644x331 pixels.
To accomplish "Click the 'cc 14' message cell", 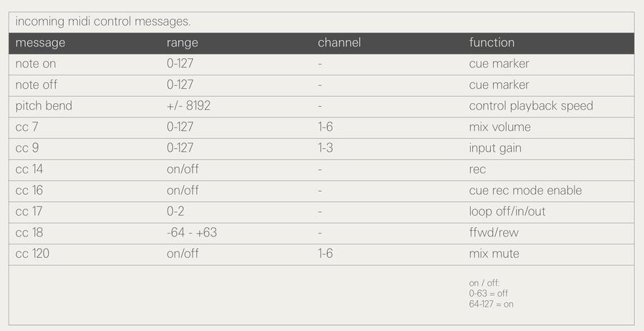I will point(29,169).
